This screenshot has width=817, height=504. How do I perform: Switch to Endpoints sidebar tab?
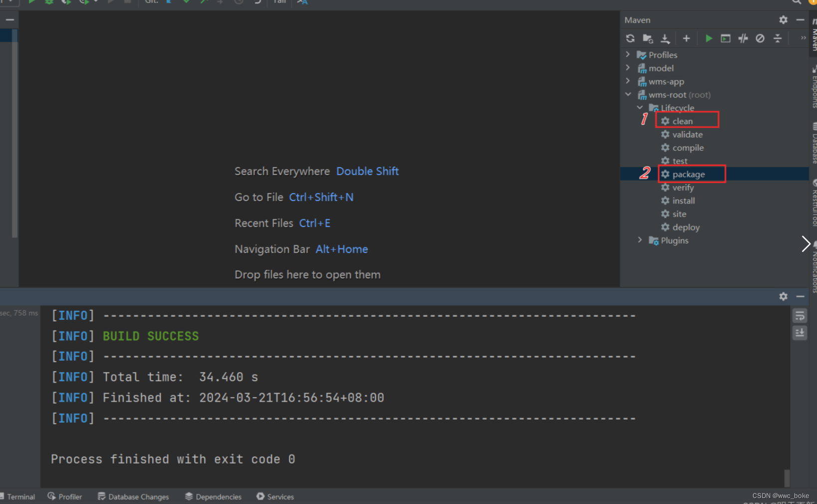(x=814, y=87)
